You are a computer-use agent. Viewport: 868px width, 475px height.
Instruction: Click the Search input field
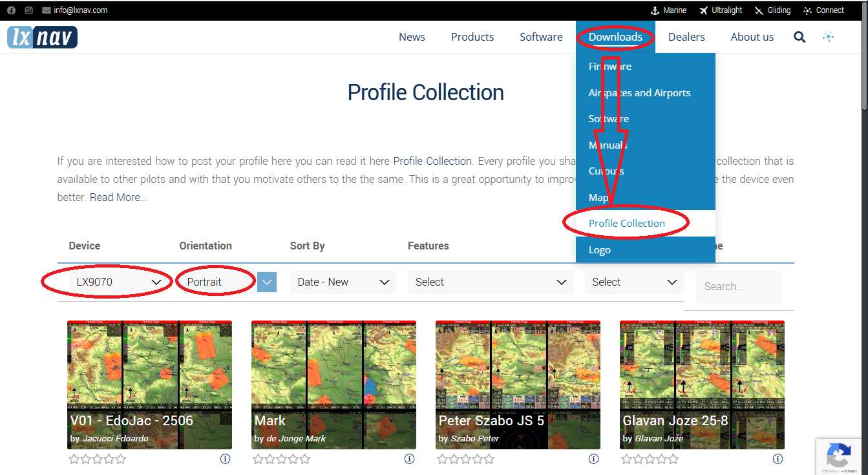pyautogui.click(x=738, y=286)
